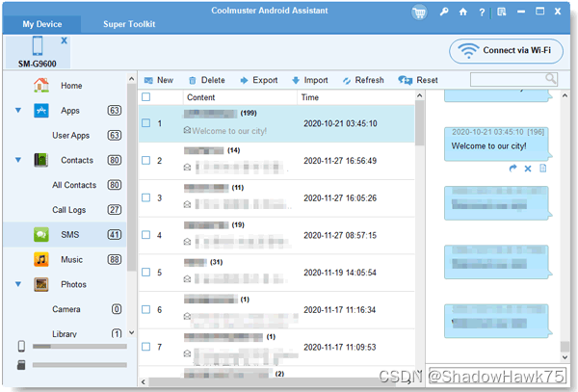This screenshot has width=578, height=392.
Task: Toggle the select-all checkbox in header
Action: click(146, 97)
